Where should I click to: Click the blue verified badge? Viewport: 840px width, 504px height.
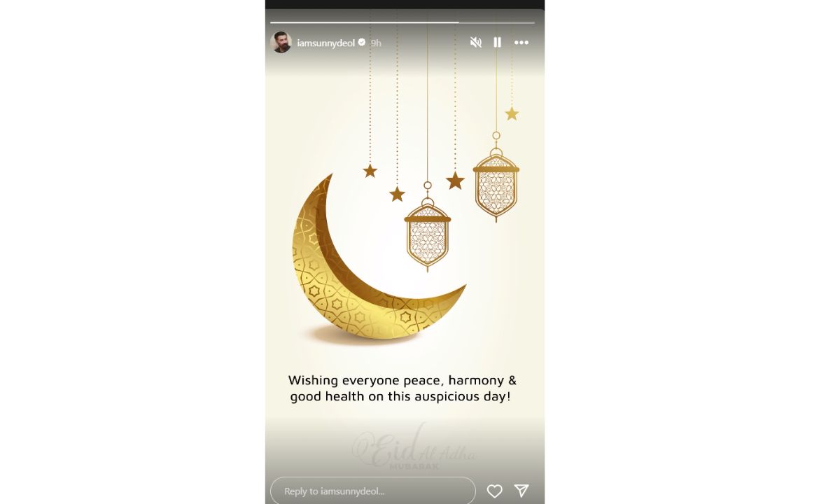coord(362,43)
